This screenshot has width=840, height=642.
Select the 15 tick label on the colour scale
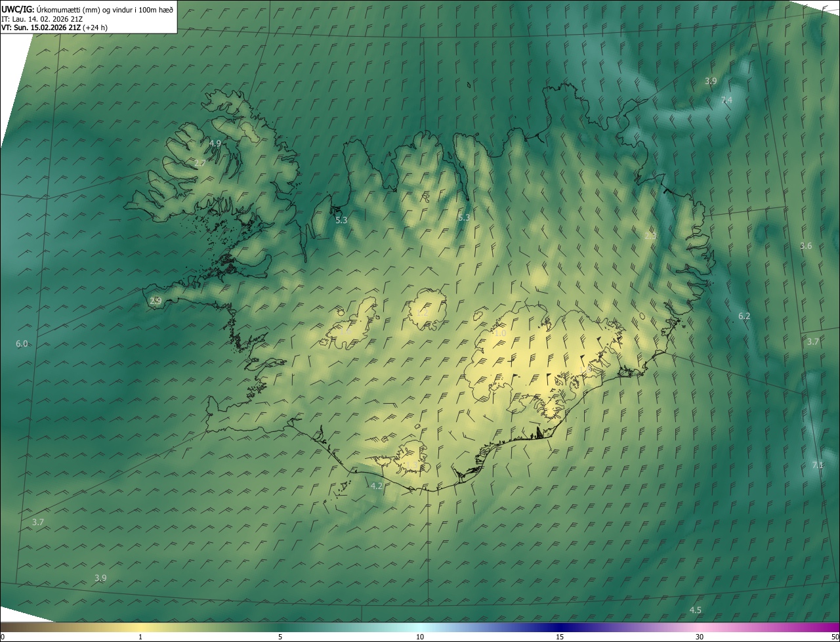click(x=560, y=637)
